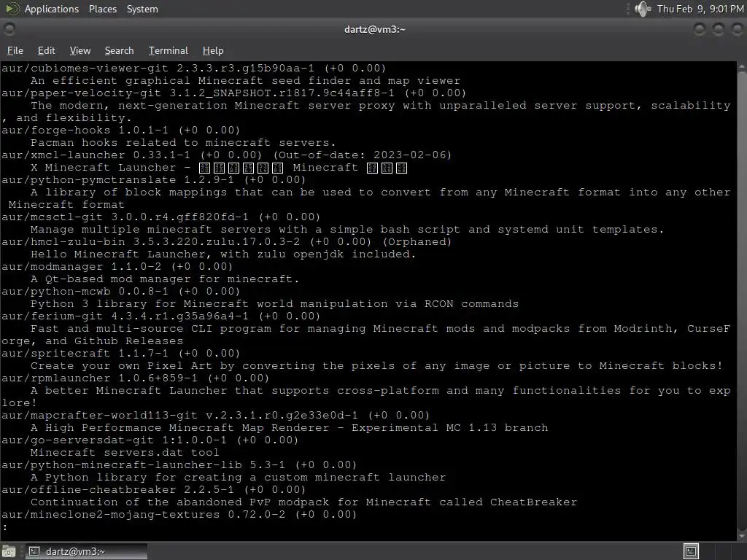747x560 pixels.
Task: Open the terminal Help menu
Action: (213, 50)
